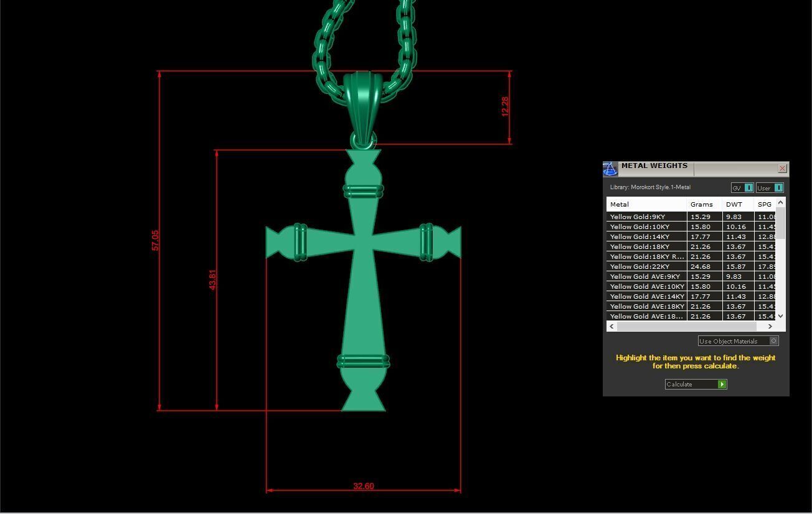Select the Yellow Gold:10KY row
The height and width of the screenshot is (514, 812).
click(691, 227)
